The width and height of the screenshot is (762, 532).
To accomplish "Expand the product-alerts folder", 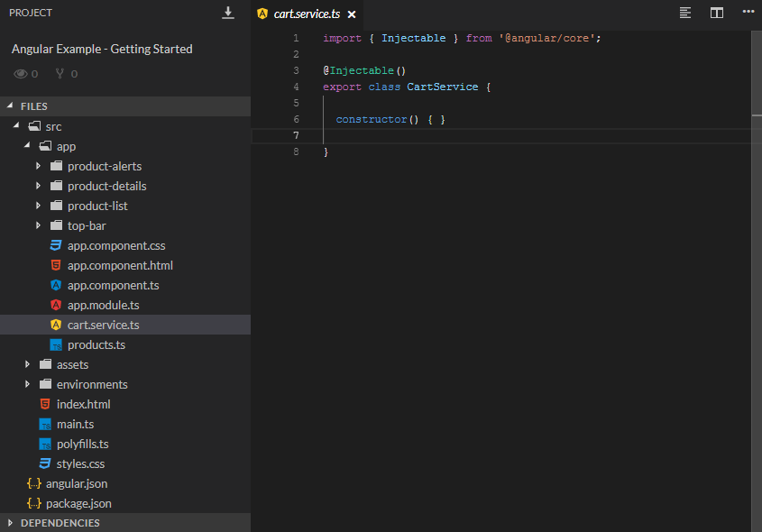I will point(38,166).
